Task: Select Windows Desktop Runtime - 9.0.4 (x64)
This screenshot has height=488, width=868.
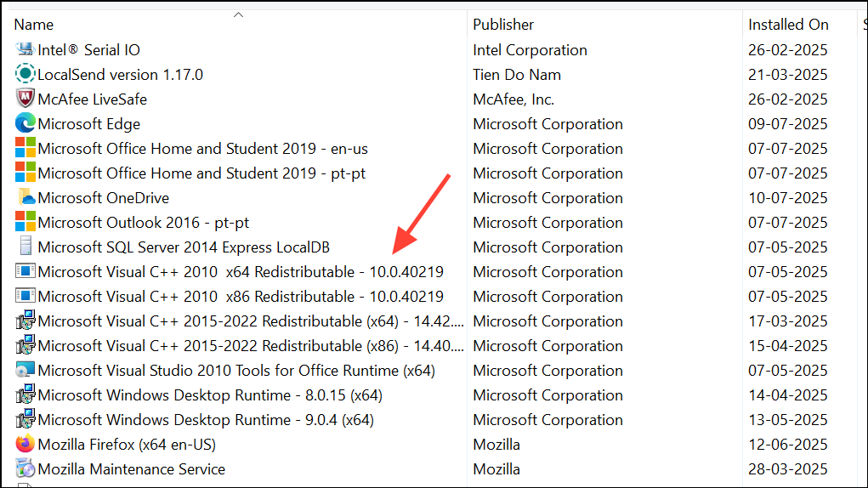Action: coord(206,420)
